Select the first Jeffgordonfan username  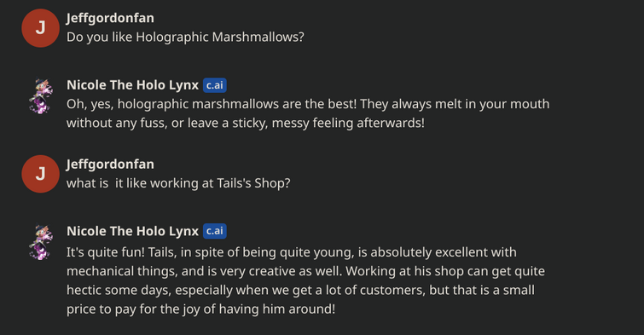(110, 18)
